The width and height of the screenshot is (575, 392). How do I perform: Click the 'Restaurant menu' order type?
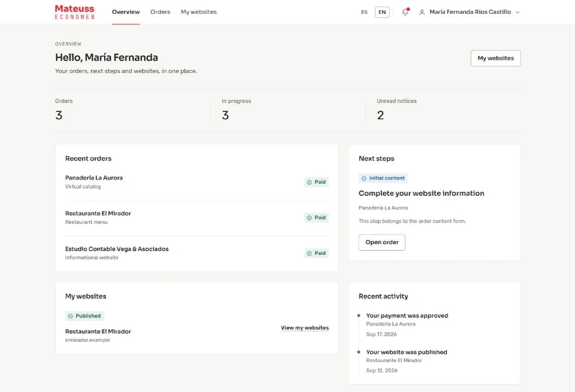86,222
